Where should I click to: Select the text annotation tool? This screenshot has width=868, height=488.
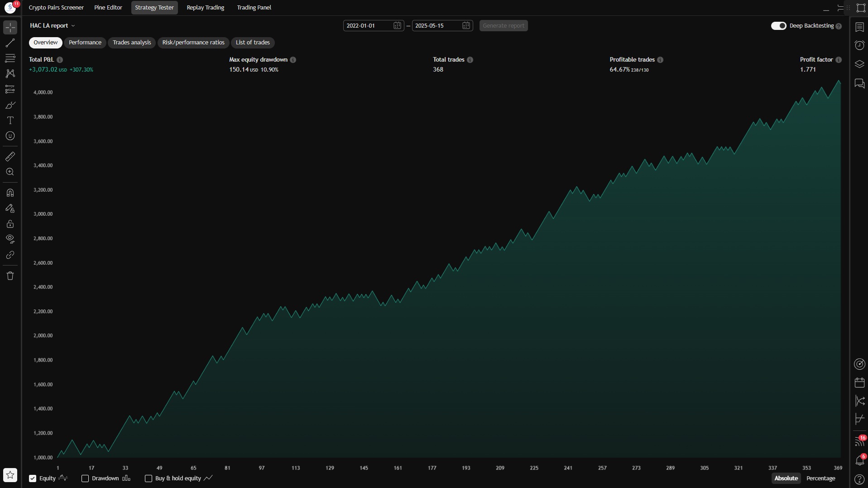10,121
